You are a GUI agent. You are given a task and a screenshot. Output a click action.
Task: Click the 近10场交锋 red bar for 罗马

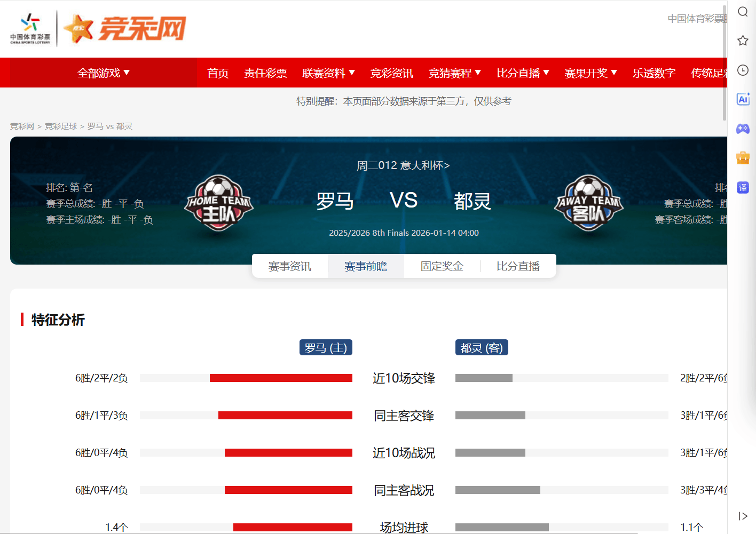[x=281, y=378]
